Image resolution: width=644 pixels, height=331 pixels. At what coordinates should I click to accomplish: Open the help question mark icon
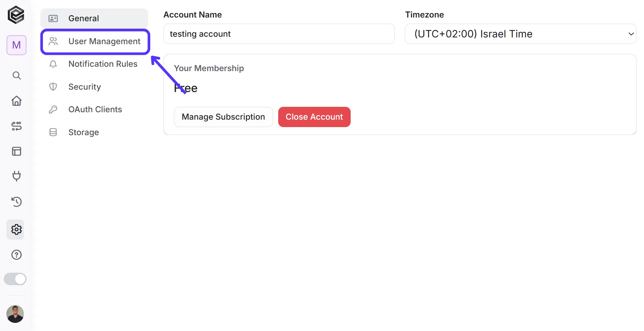tap(17, 255)
